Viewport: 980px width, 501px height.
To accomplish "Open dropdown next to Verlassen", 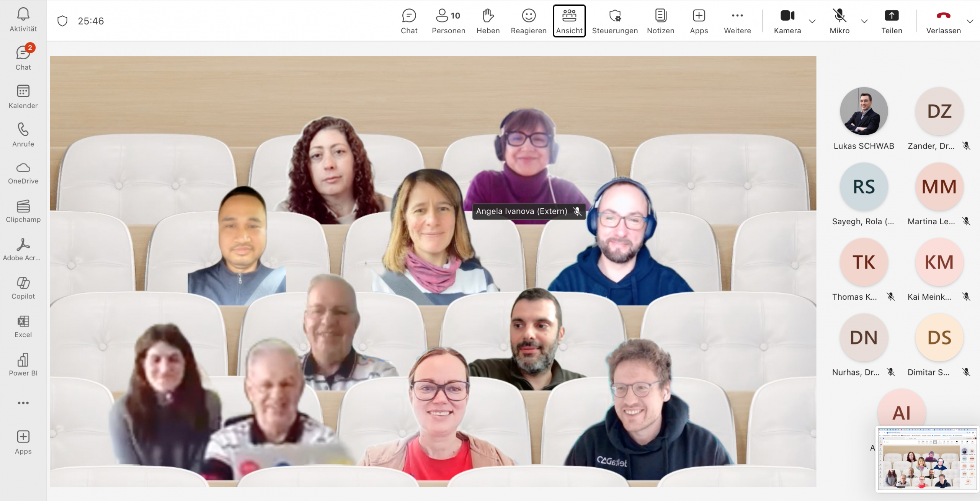I will coord(970,21).
